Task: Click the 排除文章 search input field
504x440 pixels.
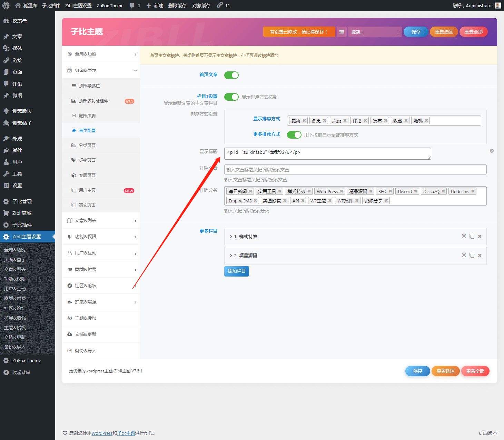Action: coord(355,170)
